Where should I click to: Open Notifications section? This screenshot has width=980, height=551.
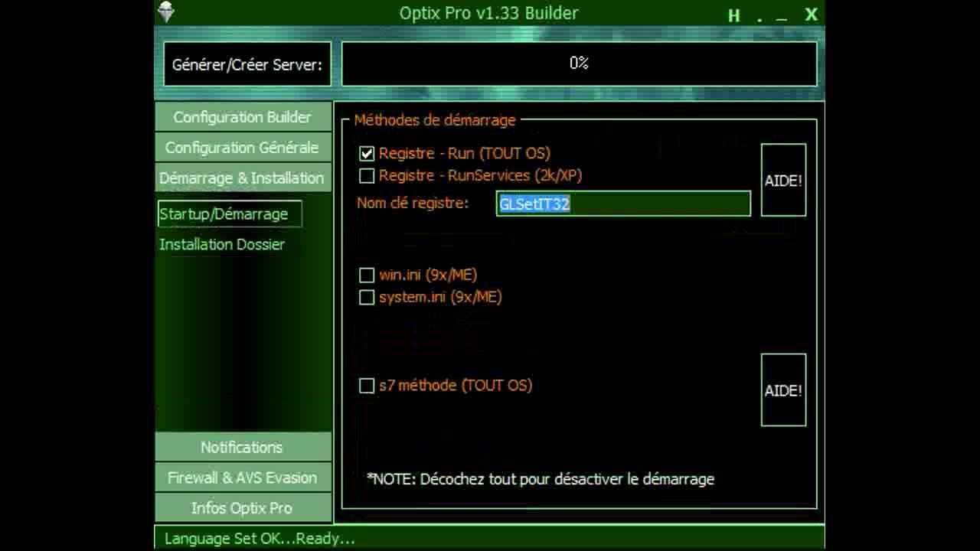click(x=243, y=447)
